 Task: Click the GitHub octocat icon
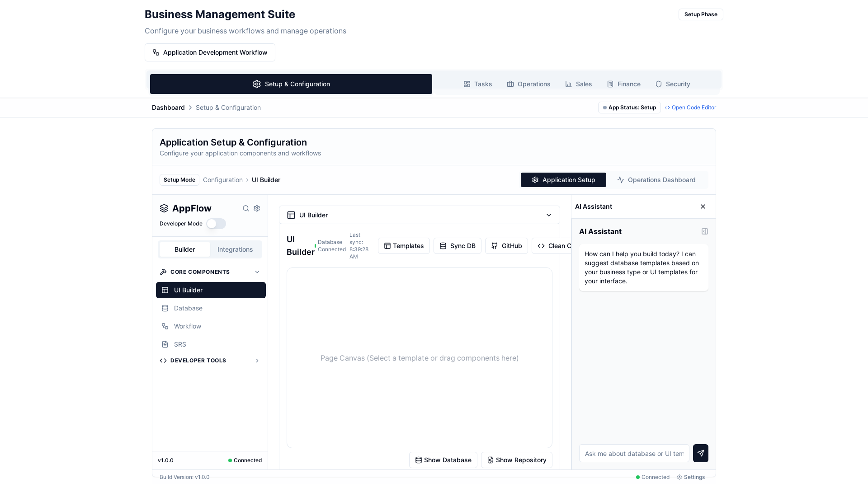pos(495,246)
